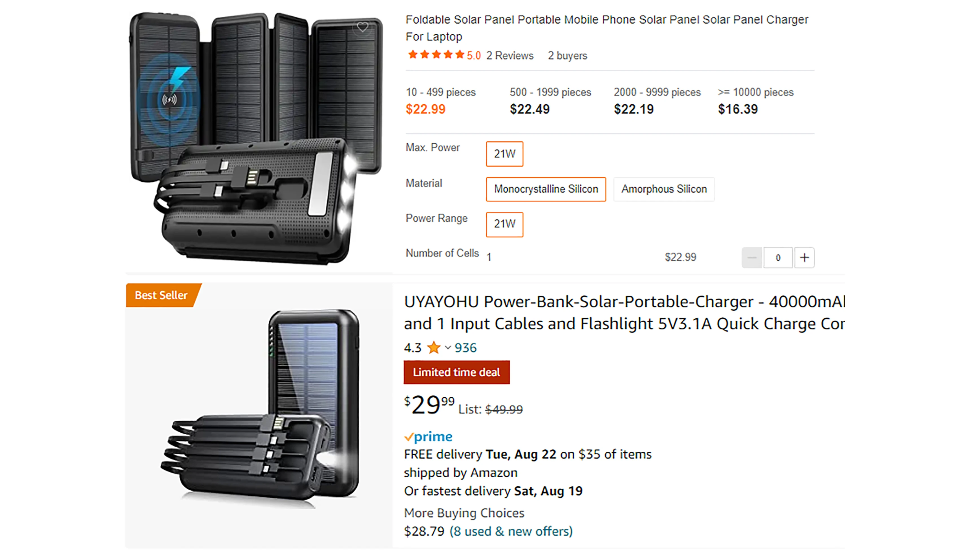Image resolution: width=960 pixels, height=560 pixels.
Task: Click the quantity input field showing 0
Action: (778, 257)
